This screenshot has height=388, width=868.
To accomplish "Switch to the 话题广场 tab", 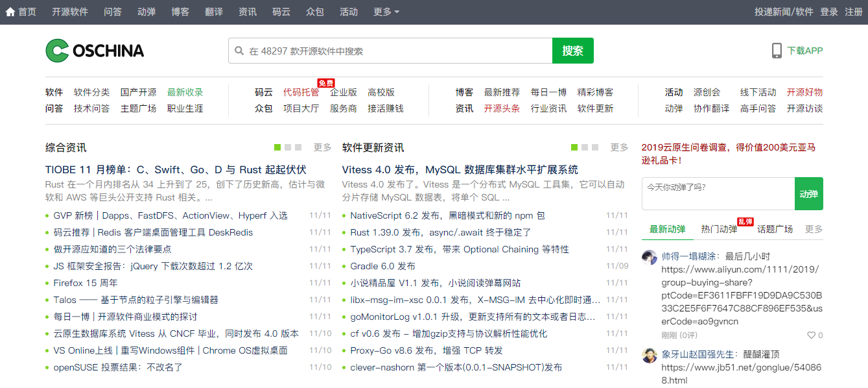I will pyautogui.click(x=775, y=229).
